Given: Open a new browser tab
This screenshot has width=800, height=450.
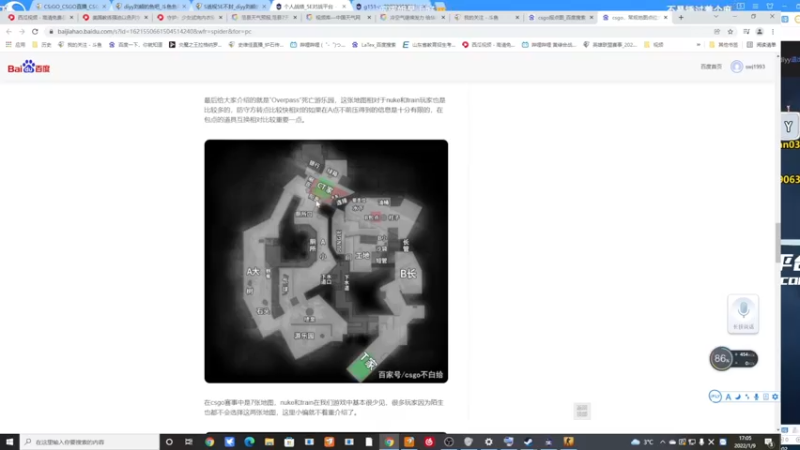Looking at the screenshot, I should click(681, 17).
